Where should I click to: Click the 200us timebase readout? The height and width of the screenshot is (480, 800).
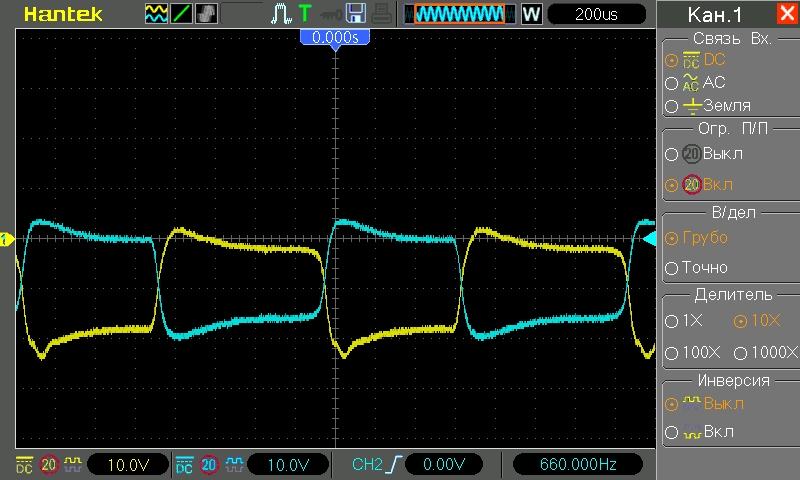pyautogui.click(x=596, y=14)
